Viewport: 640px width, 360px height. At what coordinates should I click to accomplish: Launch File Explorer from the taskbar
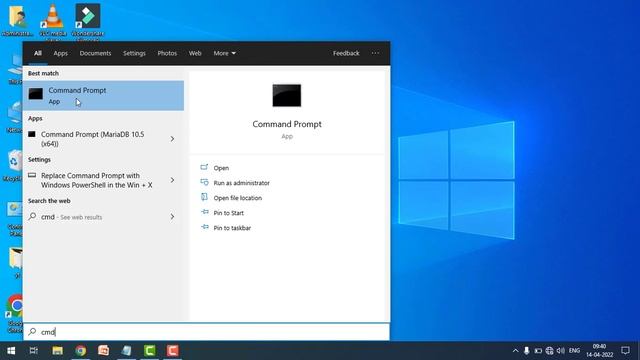[x=58, y=351]
